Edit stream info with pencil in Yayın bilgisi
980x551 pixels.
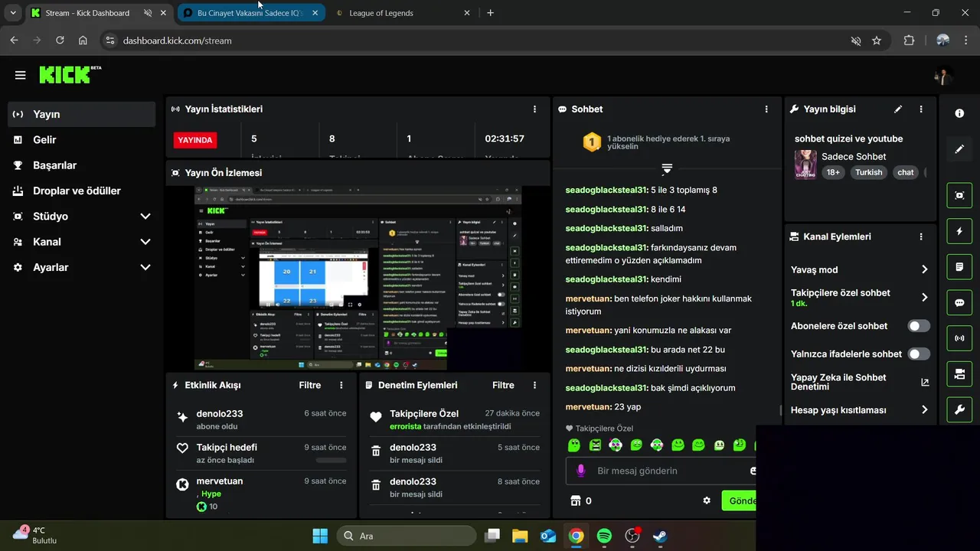[898, 109]
